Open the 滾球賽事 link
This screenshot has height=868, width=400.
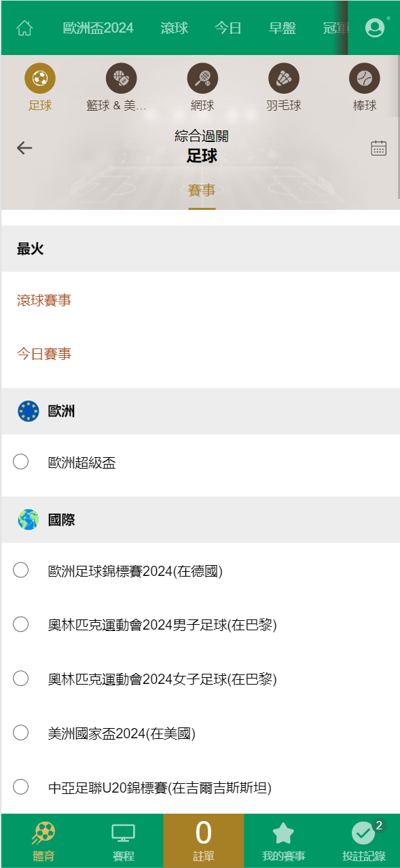coord(44,300)
